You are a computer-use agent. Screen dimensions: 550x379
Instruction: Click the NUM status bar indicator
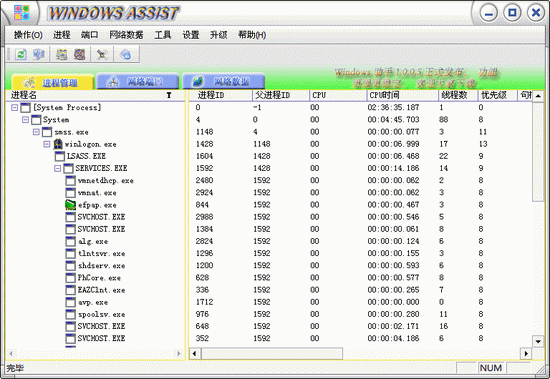tap(491, 368)
